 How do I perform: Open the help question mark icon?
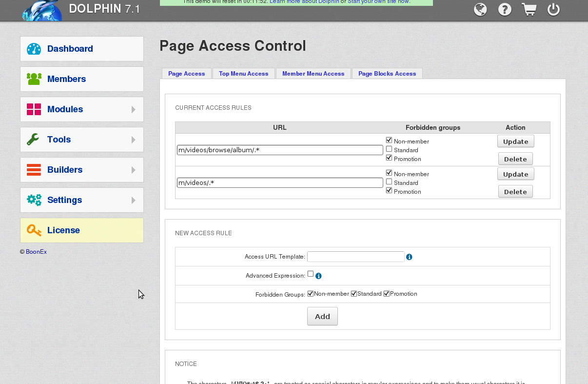505,10
